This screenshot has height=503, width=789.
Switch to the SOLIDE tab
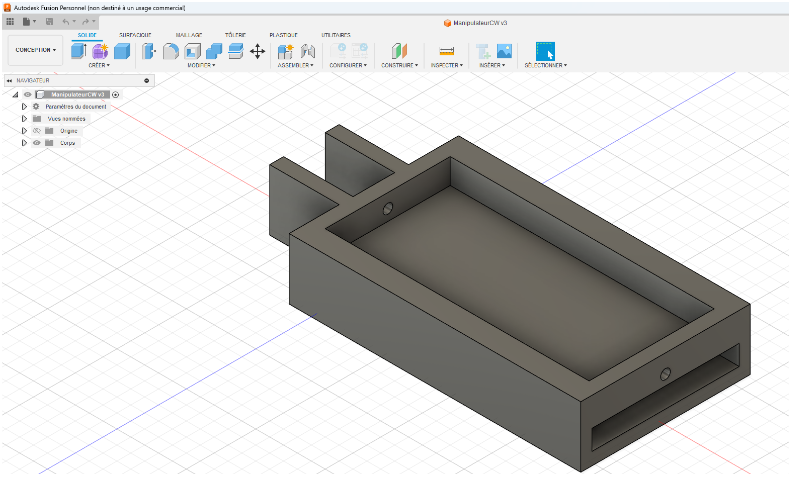(x=87, y=35)
